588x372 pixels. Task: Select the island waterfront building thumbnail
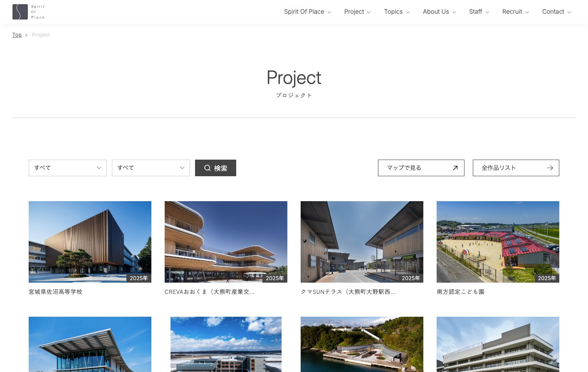point(362,344)
